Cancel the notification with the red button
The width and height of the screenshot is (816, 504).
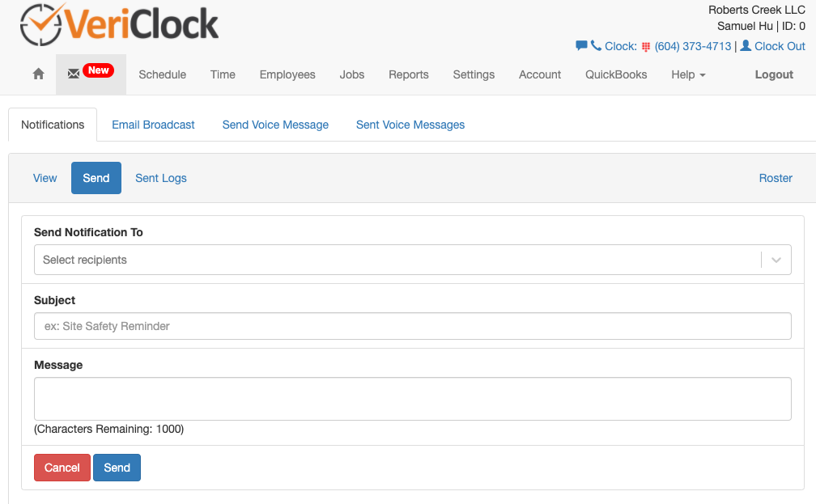coord(62,467)
